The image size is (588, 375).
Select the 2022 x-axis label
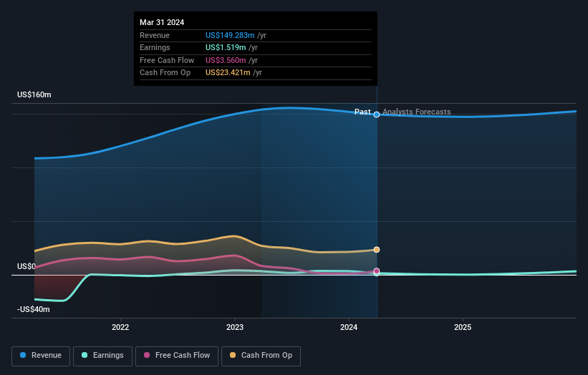(x=120, y=327)
